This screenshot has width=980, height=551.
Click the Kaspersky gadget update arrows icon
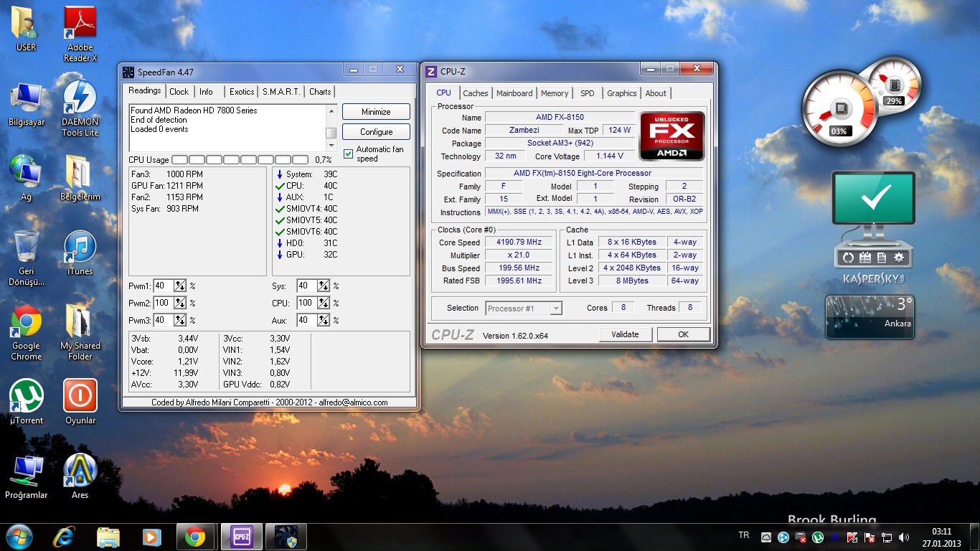point(848,258)
